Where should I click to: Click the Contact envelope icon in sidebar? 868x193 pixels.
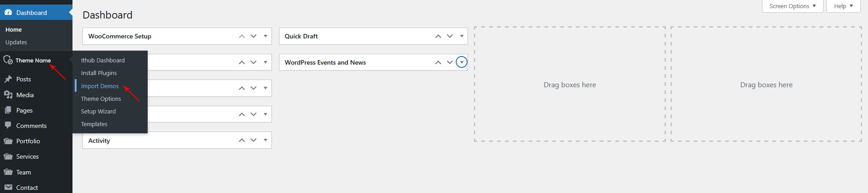8,188
